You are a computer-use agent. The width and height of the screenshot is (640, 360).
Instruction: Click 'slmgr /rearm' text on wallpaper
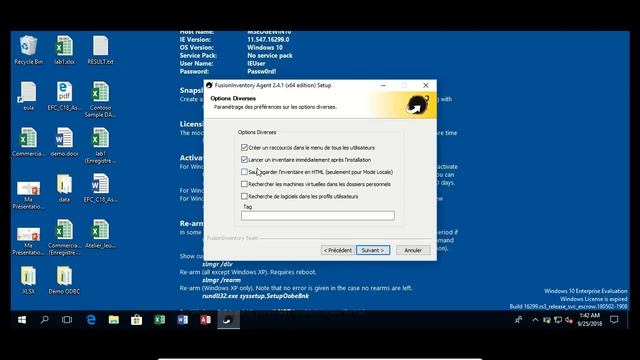pyautogui.click(x=222, y=280)
